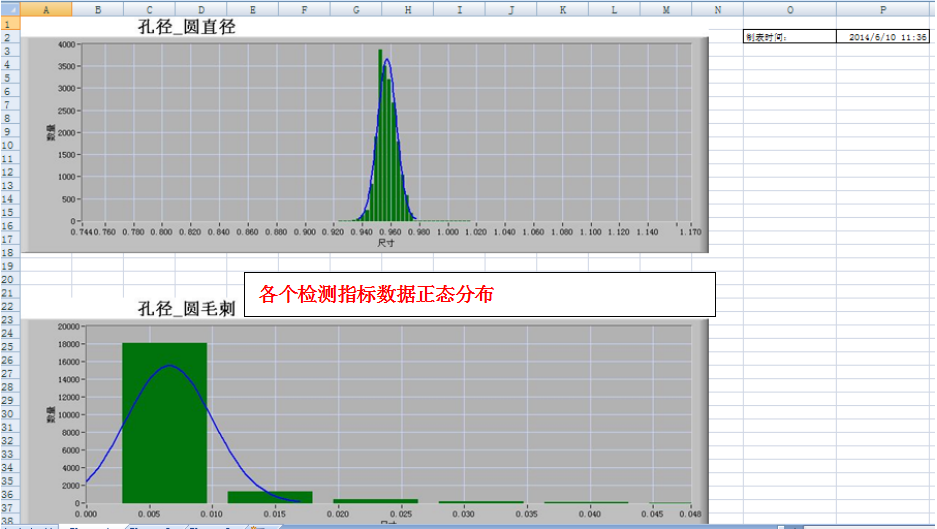This screenshot has width=937, height=529.
Task: Select column P header
Action: click(x=883, y=9)
